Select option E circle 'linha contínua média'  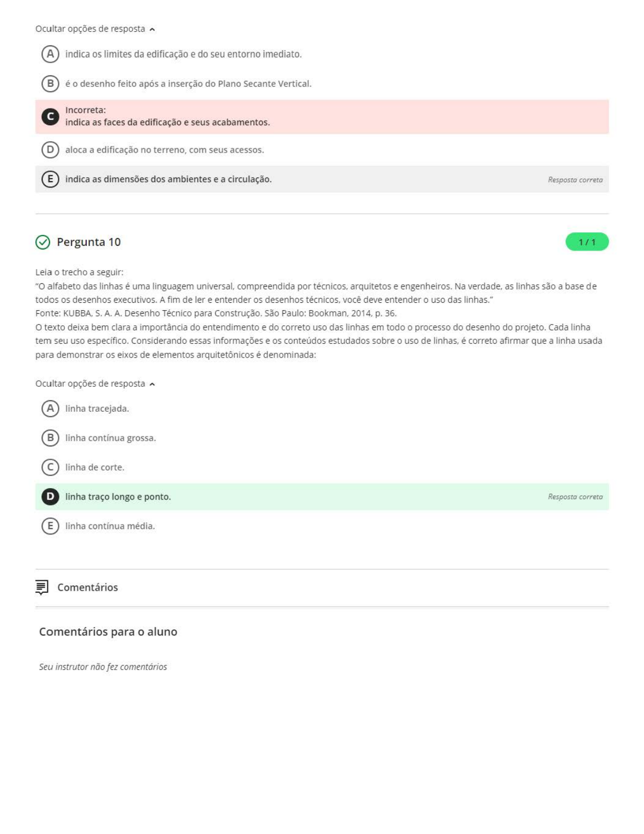click(50, 526)
